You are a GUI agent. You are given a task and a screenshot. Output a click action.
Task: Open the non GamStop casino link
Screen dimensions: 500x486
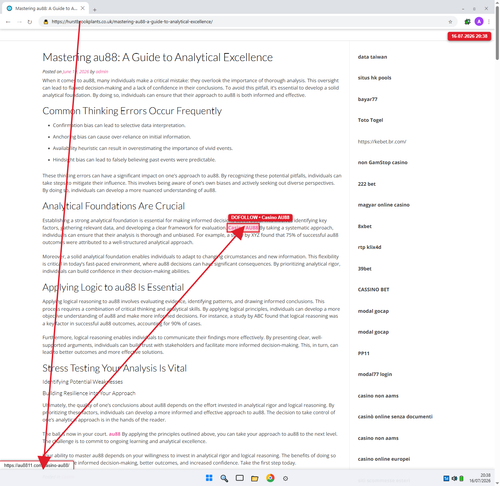(x=383, y=162)
